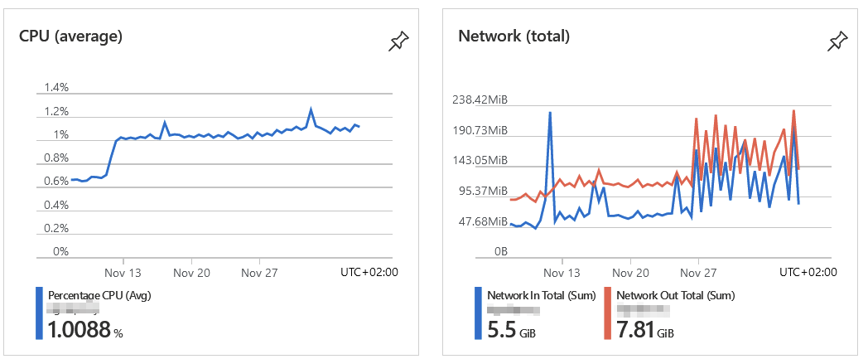The image size is (868, 359).
Task: Click the 1.4% axis label on CPU chart
Action: click(56, 87)
